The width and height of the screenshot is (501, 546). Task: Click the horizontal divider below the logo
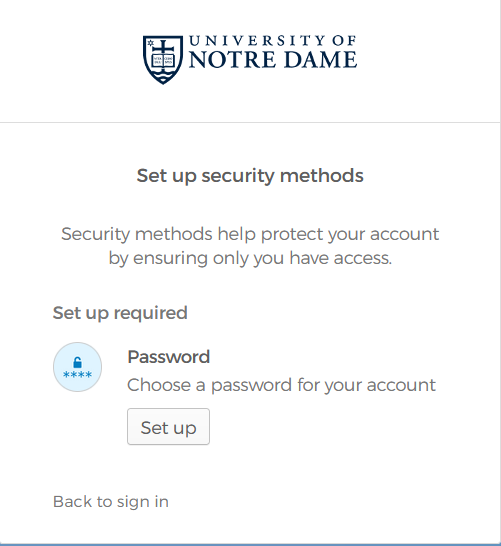tap(250, 122)
